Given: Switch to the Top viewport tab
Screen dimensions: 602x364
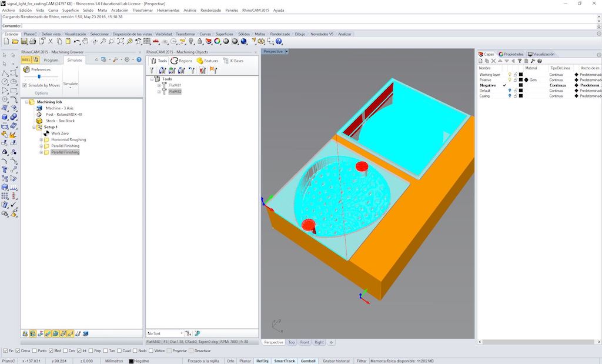Looking at the screenshot, I should pyautogui.click(x=292, y=342).
